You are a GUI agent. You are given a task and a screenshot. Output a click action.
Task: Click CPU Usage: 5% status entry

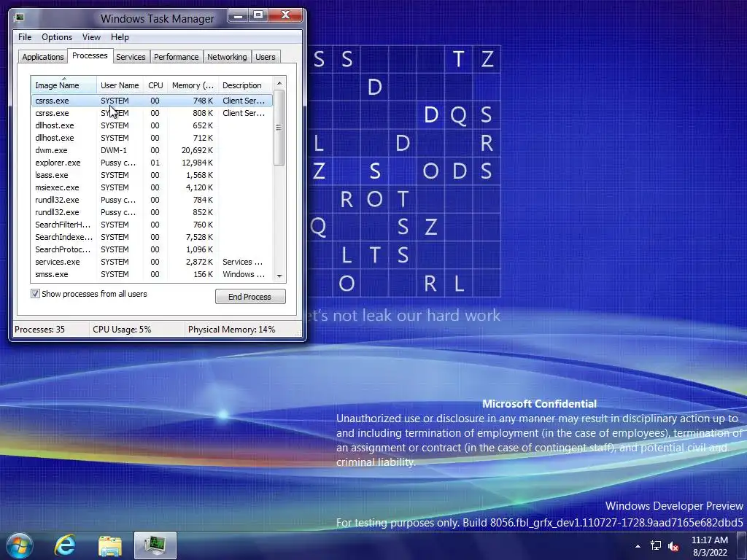122,330
